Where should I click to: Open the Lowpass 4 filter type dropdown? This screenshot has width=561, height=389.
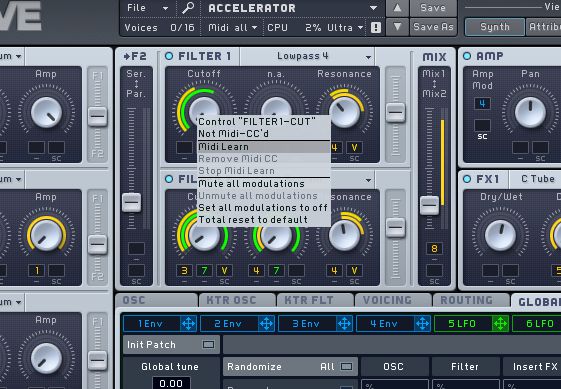pos(307,56)
